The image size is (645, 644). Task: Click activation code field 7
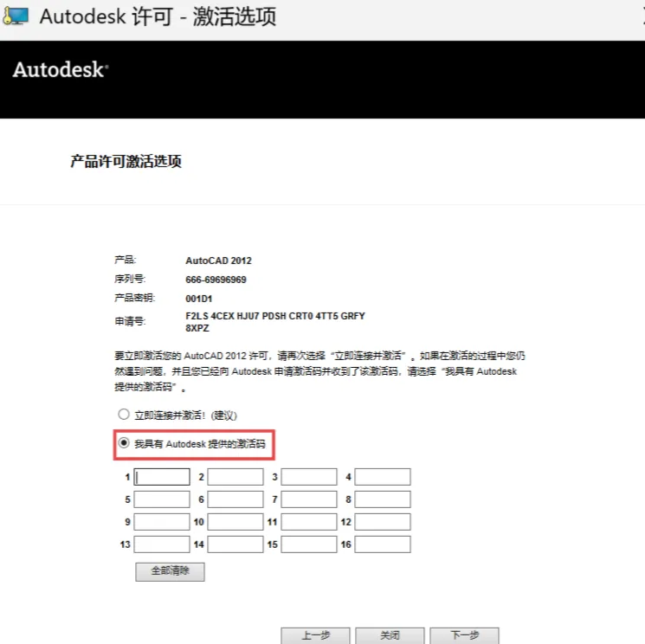click(x=309, y=499)
